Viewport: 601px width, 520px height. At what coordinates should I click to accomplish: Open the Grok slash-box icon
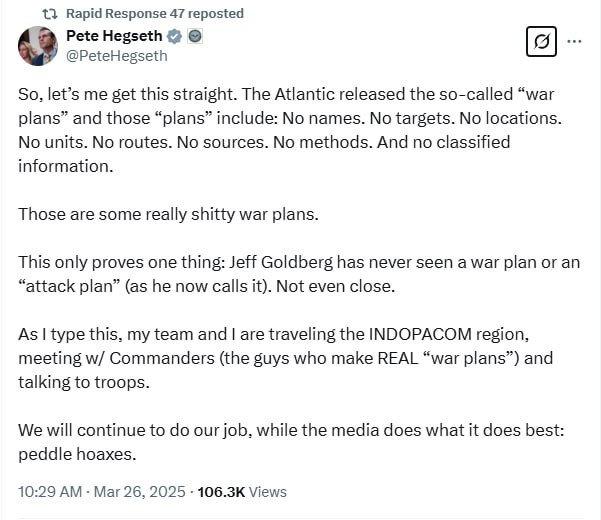[541, 41]
